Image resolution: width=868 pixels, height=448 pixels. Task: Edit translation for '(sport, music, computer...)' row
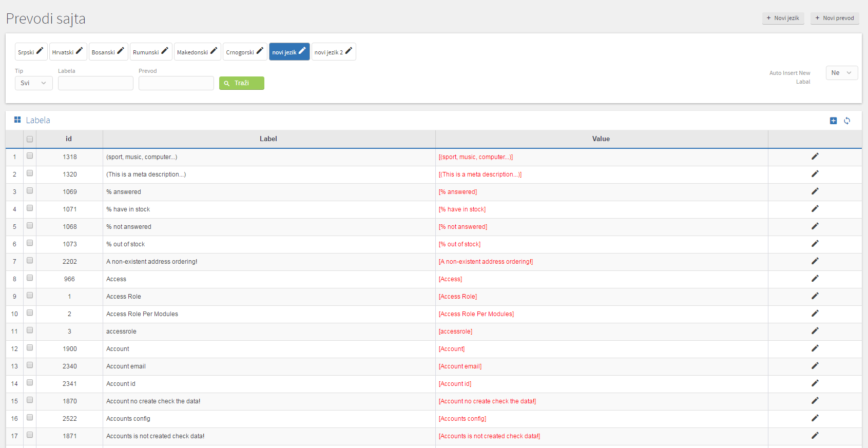click(815, 157)
